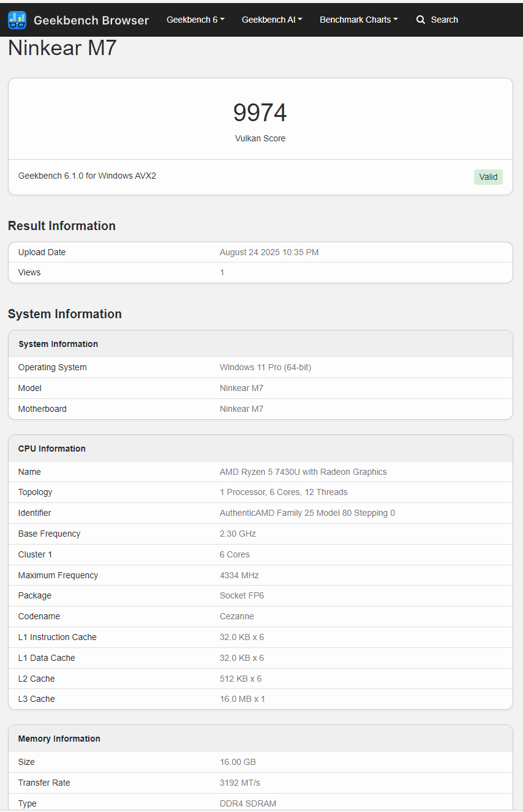This screenshot has width=523, height=812.
Task: Click the Operating System value Windows 11 Pro
Action: click(265, 367)
